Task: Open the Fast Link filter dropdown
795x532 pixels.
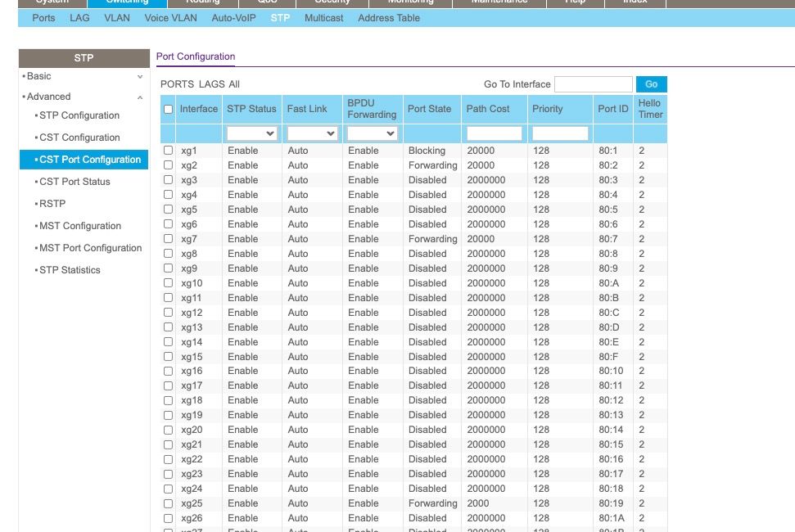Action: coord(312,133)
